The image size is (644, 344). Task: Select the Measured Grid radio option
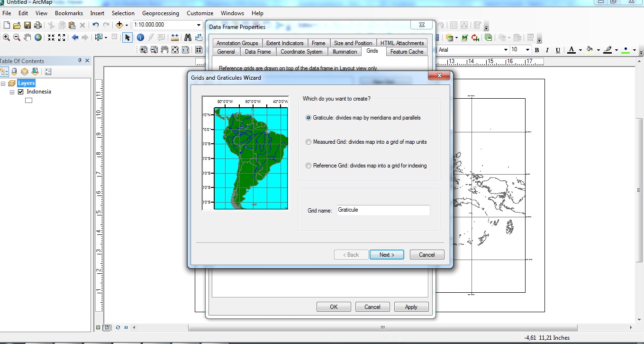tap(309, 142)
